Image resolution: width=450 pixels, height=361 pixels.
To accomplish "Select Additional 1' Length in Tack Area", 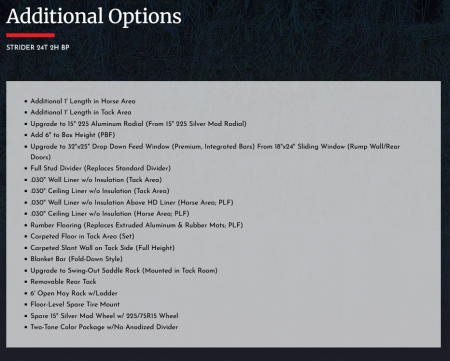I will coord(81,112).
